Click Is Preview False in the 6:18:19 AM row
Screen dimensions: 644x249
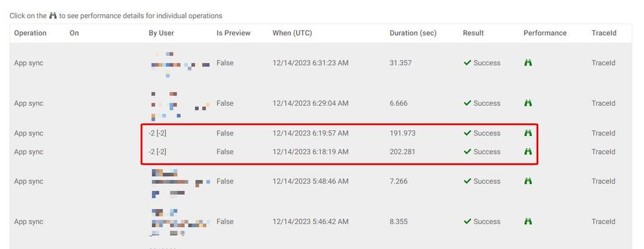(x=225, y=152)
